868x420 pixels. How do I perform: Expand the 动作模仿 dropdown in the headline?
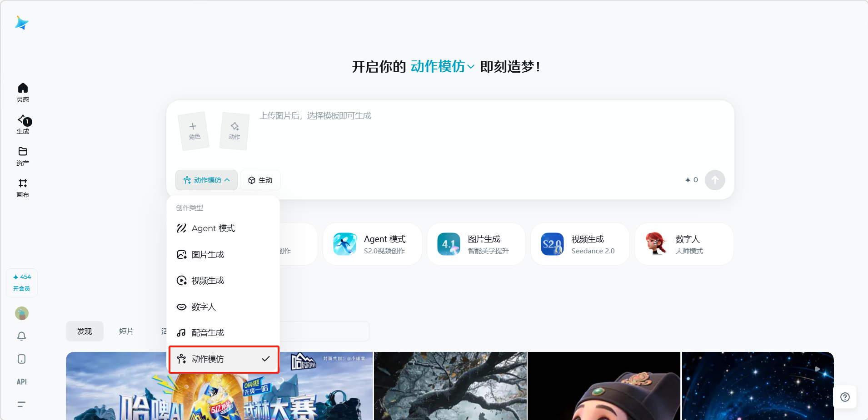(442, 67)
